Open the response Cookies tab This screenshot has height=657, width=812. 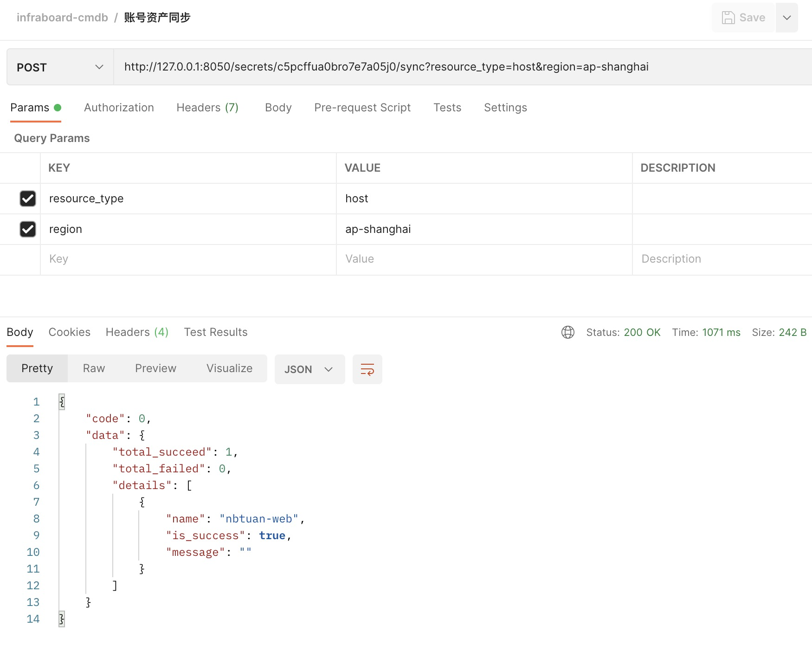pyautogui.click(x=70, y=332)
